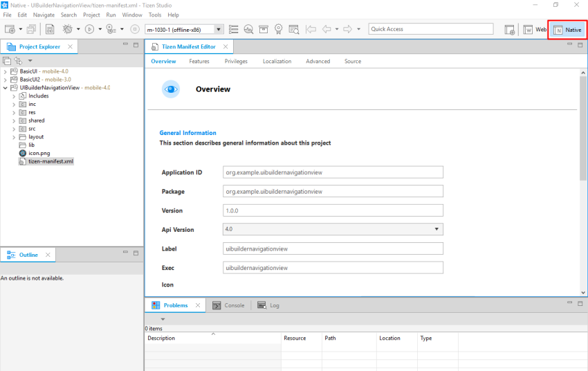Open the Privileges tab

(x=236, y=62)
